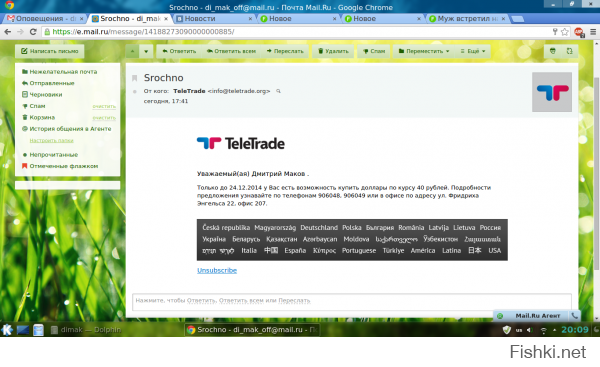
Task: Click the flag icon beside Srochno subject
Action: tap(134, 78)
